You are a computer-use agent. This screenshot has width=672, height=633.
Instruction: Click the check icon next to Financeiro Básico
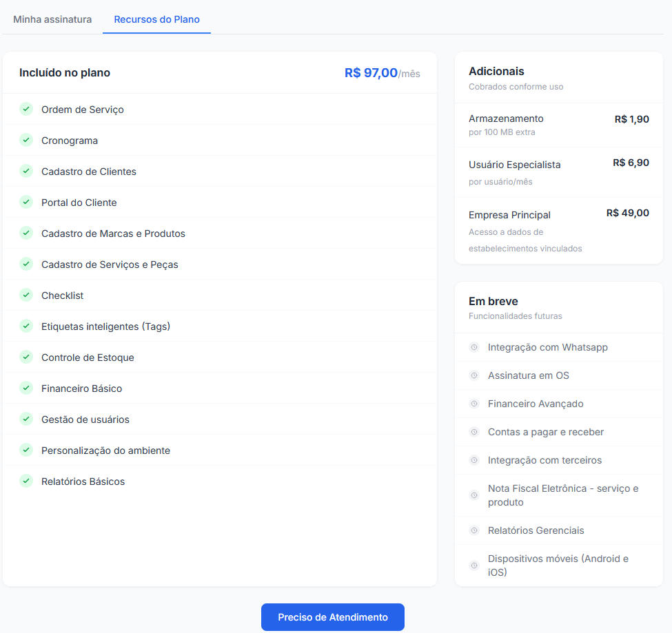coord(26,388)
